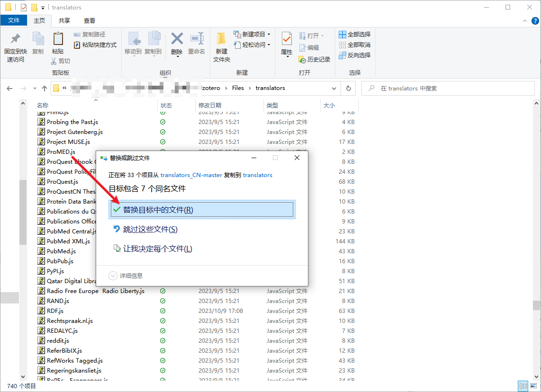Collapse the ribbon with the chevron

525,21
